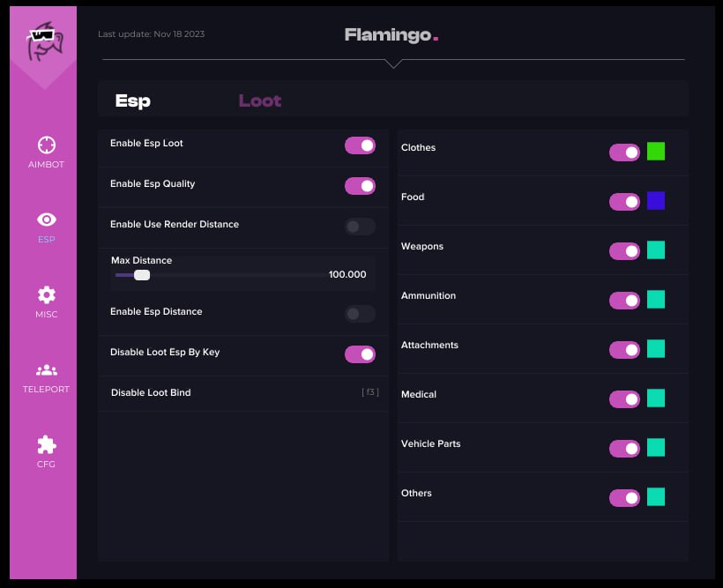723x588 pixels.
Task: Open the TELEPORT people icon section
Action: coord(46,378)
